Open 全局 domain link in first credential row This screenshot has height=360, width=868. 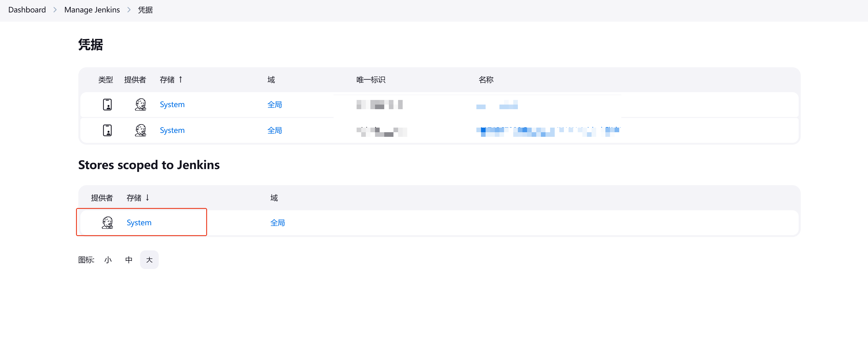tap(274, 104)
